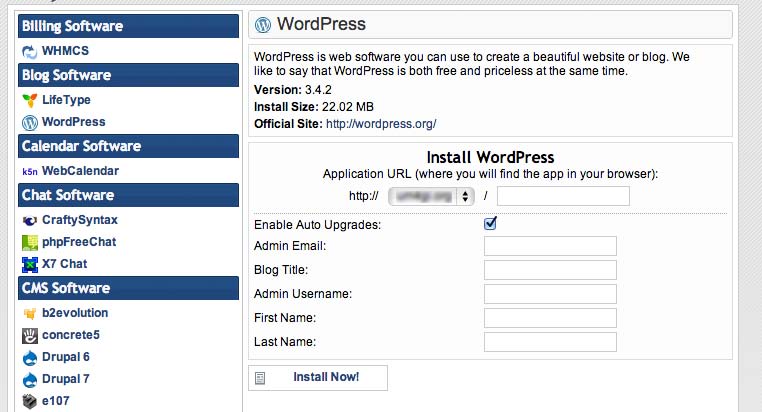
Task: Click the X7 Chat icon
Action: [x=30, y=264]
